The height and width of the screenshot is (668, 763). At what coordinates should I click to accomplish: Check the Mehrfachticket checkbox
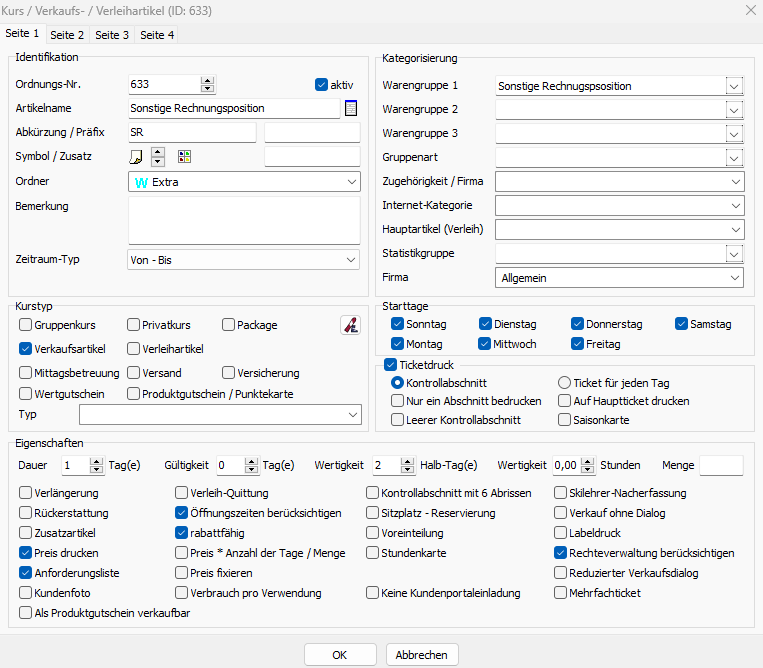coord(561,593)
